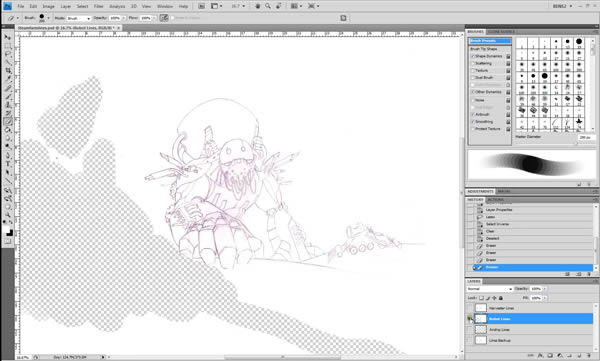Toggle the Smoothing checkbox
This screenshot has width=600, height=361.
click(x=473, y=122)
